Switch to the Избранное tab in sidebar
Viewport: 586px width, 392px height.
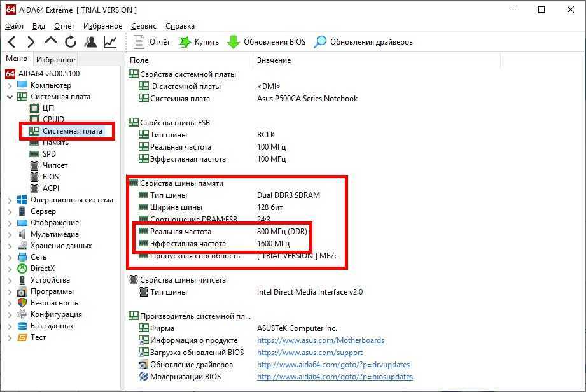(56, 59)
